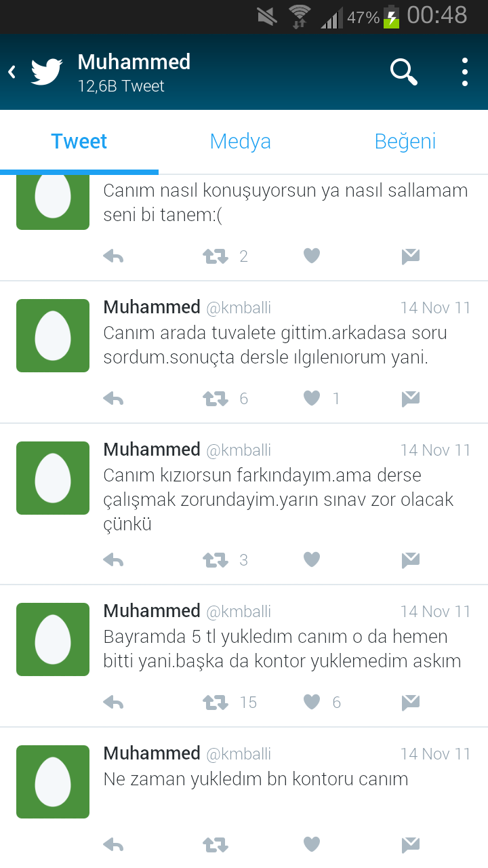The width and height of the screenshot is (488, 868).
Task: Open @kmballi handle on tuvalete tweet
Action: [x=239, y=308]
